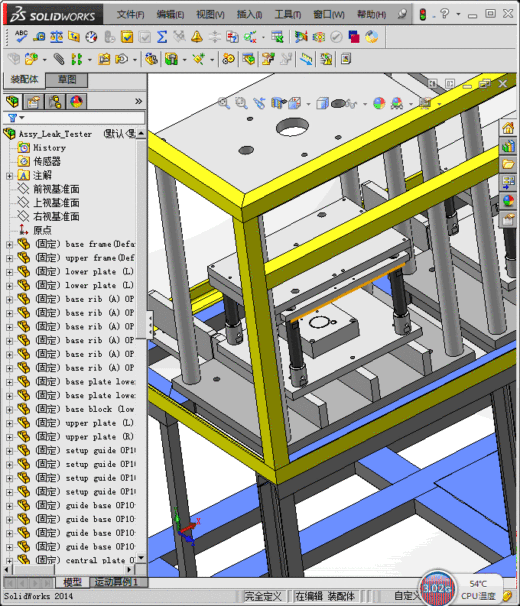This screenshot has width=520, height=606.
Task: Open the Move Component dropdown arrow
Action: tap(135, 60)
